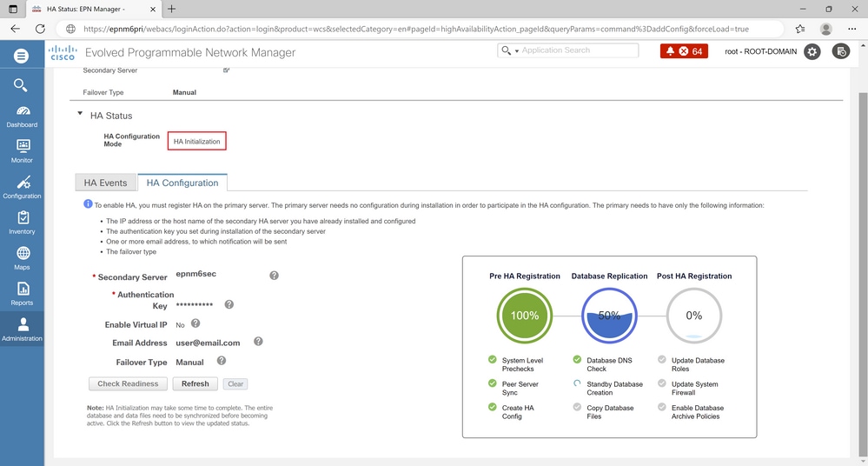Image resolution: width=868 pixels, height=466 pixels.
Task: Click the Cisco logo
Action: [x=63, y=53]
